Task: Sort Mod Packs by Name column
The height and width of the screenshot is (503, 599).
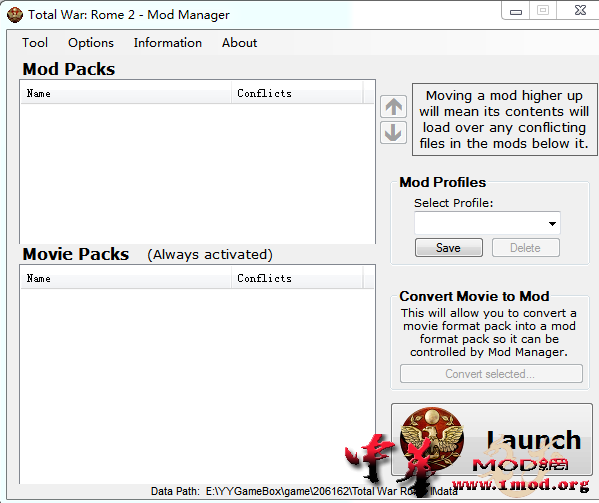Action: pos(126,94)
